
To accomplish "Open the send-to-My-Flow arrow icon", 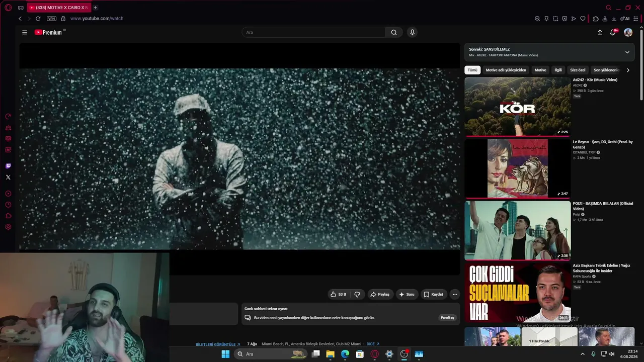I will (574, 19).
